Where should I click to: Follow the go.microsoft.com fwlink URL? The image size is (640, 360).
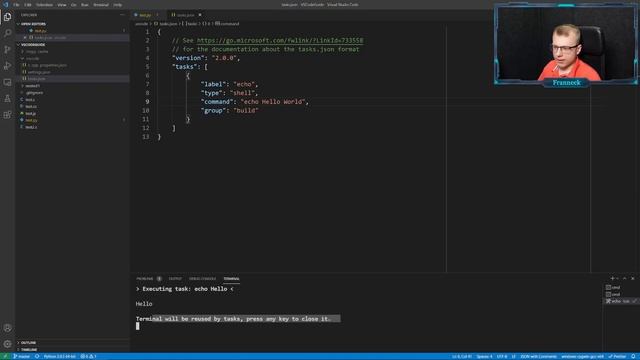280,40
